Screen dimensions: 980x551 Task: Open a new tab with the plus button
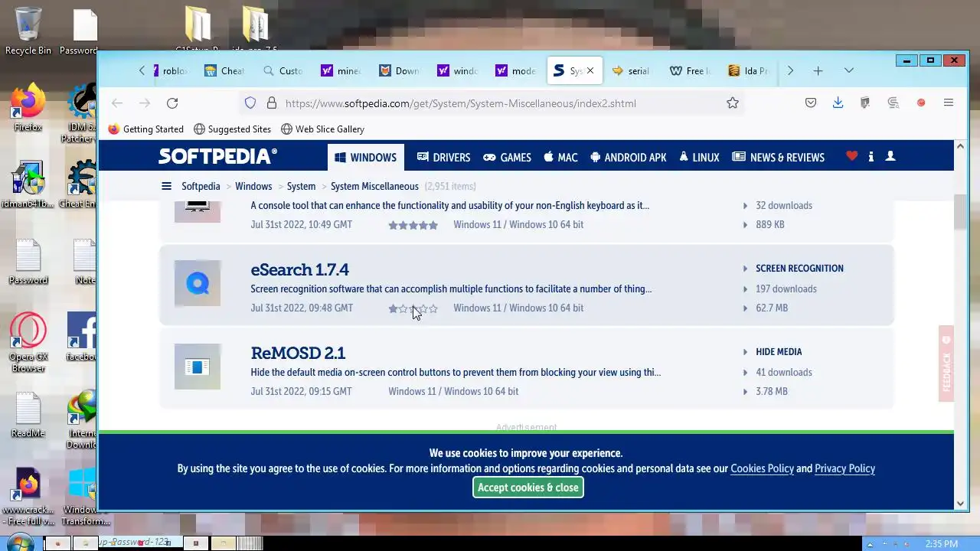point(818,71)
